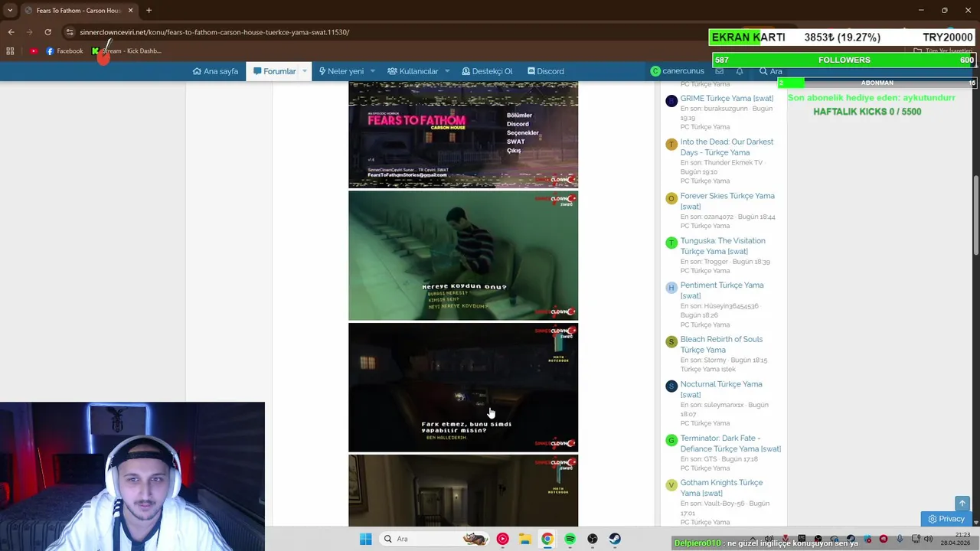
Task: Click the 'Bugün 18:44' timestamp under Forever Skies
Action: coord(756,217)
